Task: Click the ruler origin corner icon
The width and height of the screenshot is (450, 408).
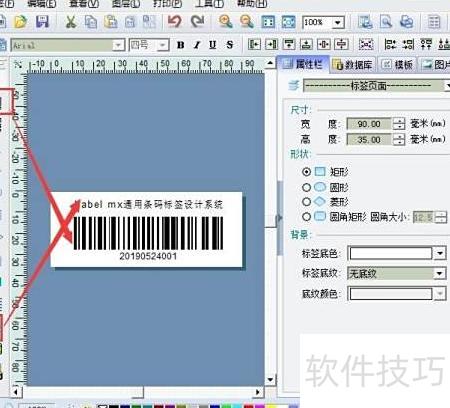Action: [x=18, y=65]
